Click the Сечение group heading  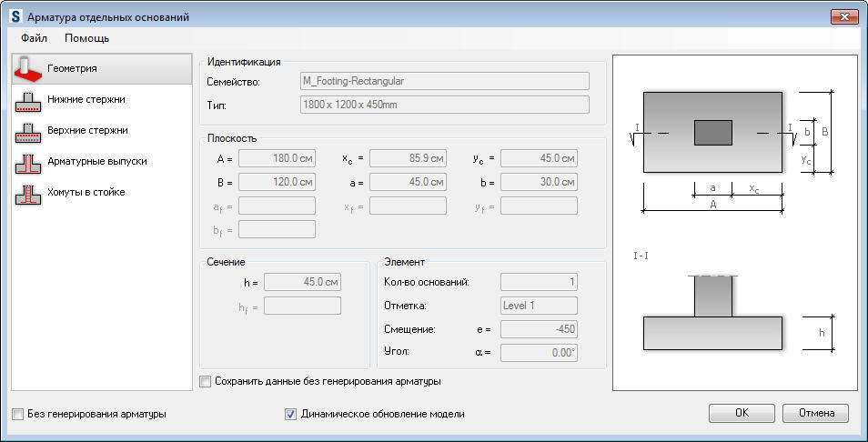coord(226,262)
